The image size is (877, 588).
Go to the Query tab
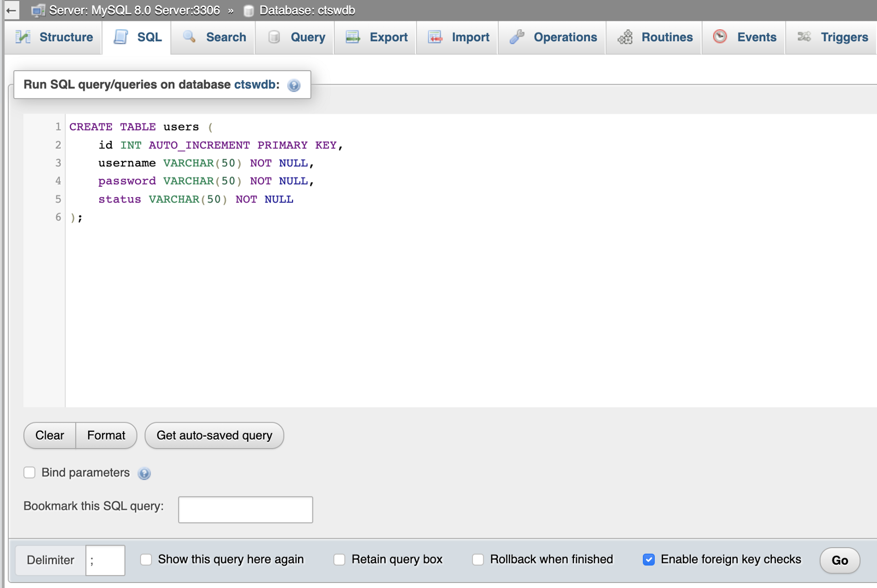(295, 37)
